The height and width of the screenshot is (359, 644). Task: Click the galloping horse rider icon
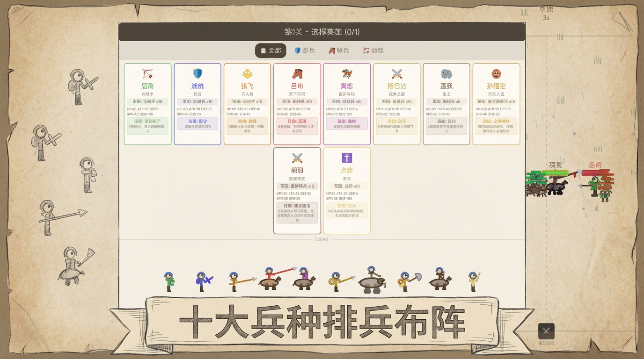click(x=347, y=74)
